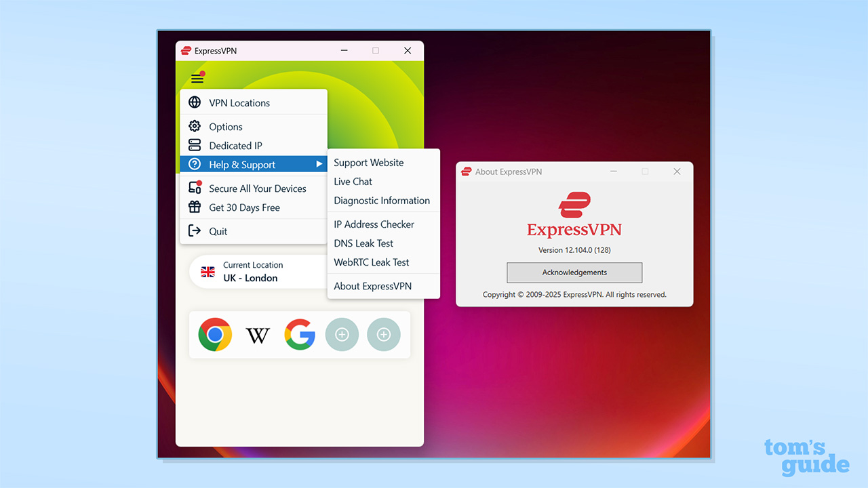Open the Current Location selector
The width and height of the screenshot is (868, 488).
254,271
